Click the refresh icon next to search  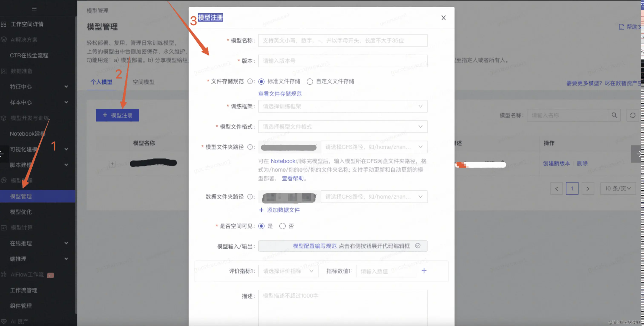click(x=632, y=115)
